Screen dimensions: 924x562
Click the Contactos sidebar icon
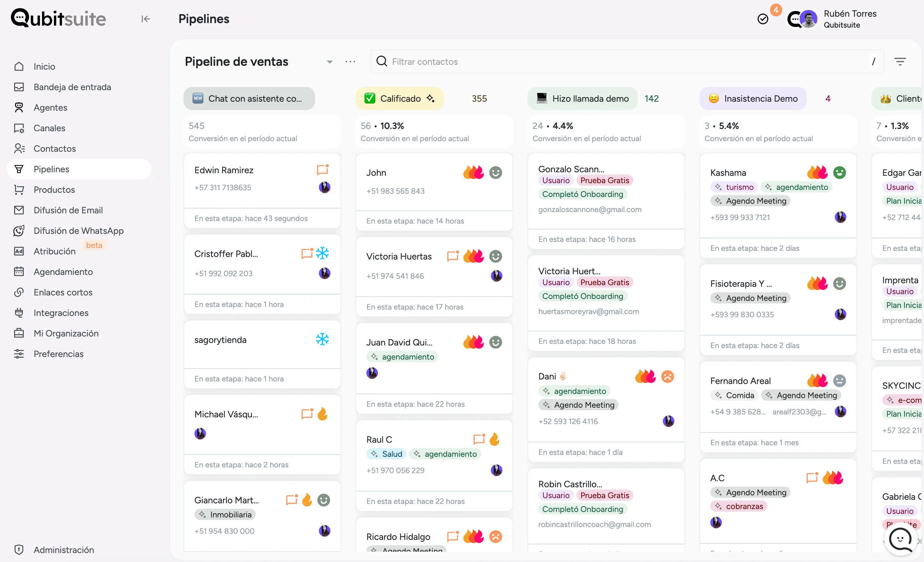19,149
